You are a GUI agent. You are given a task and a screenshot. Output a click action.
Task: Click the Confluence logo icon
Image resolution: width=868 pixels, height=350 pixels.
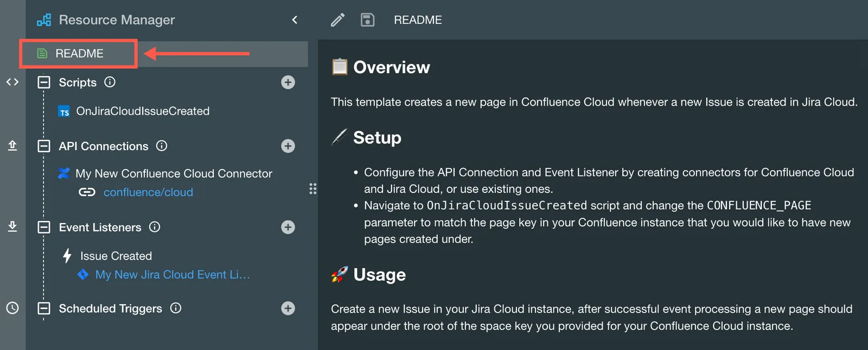[64, 173]
